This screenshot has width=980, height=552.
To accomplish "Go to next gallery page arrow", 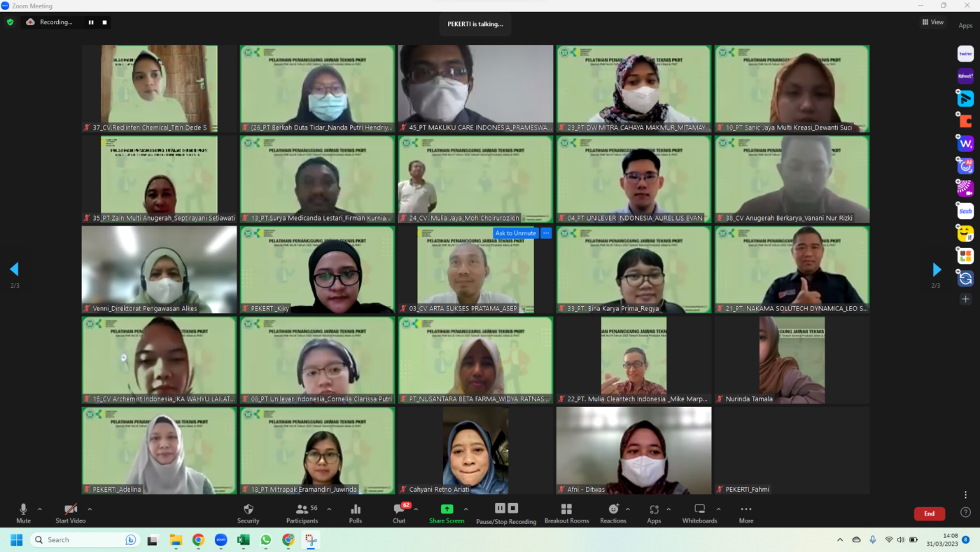I will tap(937, 270).
